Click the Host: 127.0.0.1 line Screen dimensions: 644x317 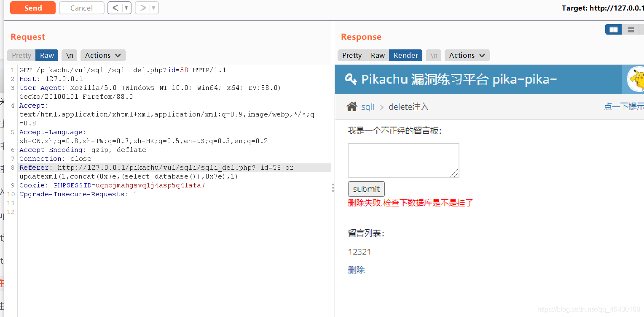point(51,79)
